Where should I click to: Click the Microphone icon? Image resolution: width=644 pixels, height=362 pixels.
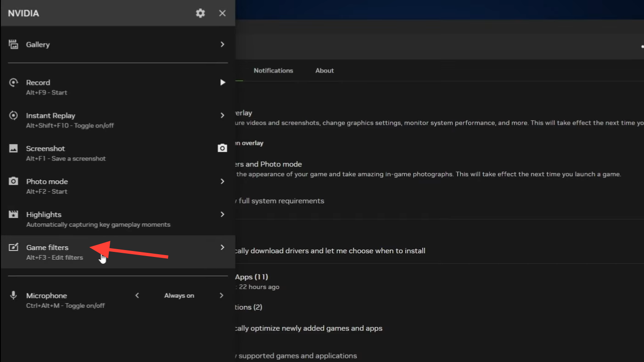coord(13,295)
